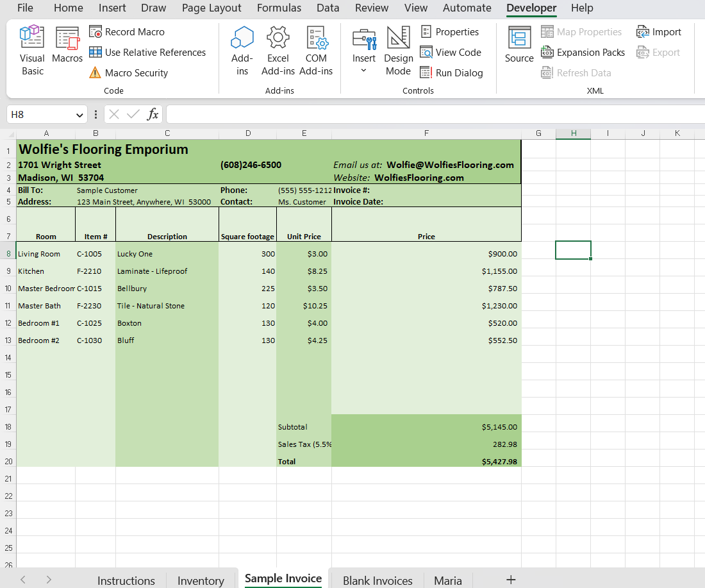Toggle Design Mode

(399, 51)
